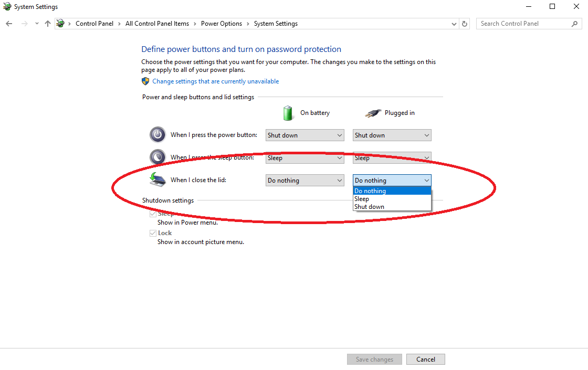The width and height of the screenshot is (588, 370).
Task: Click the UAC shield icon
Action: (145, 81)
